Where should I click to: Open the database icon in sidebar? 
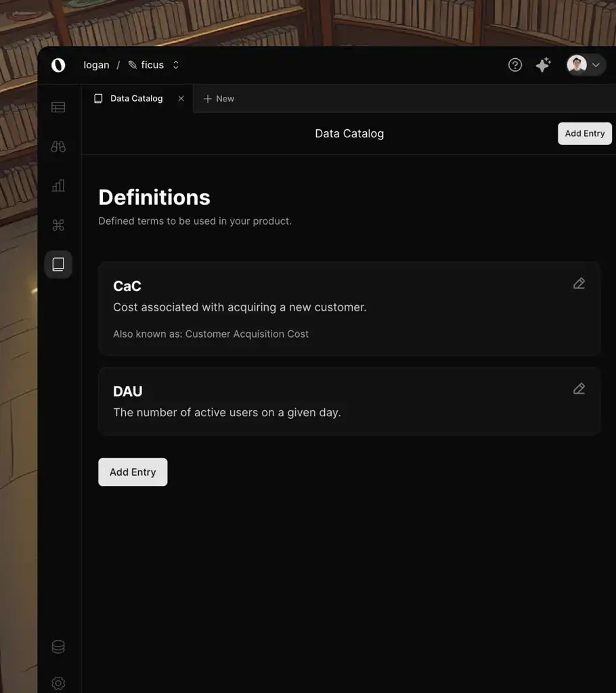pos(58,647)
